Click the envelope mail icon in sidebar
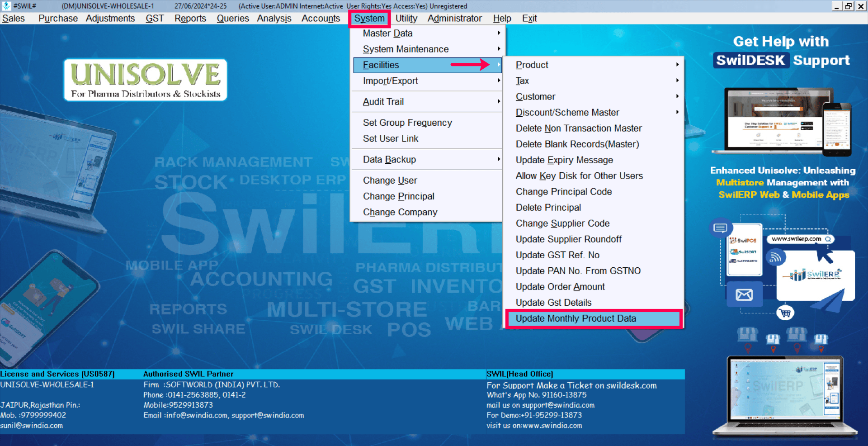Screen dimensions: 868x446 coord(744,295)
